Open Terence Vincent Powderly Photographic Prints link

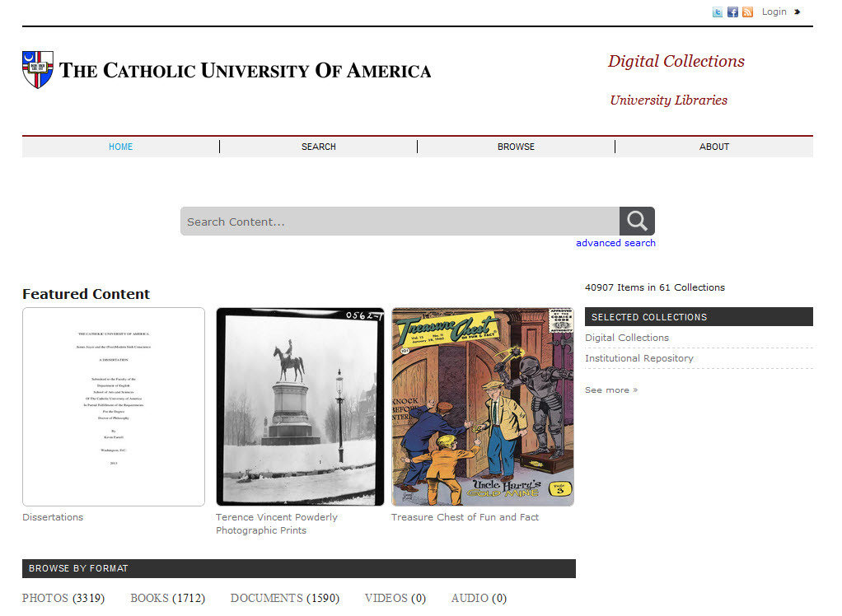coord(277,524)
